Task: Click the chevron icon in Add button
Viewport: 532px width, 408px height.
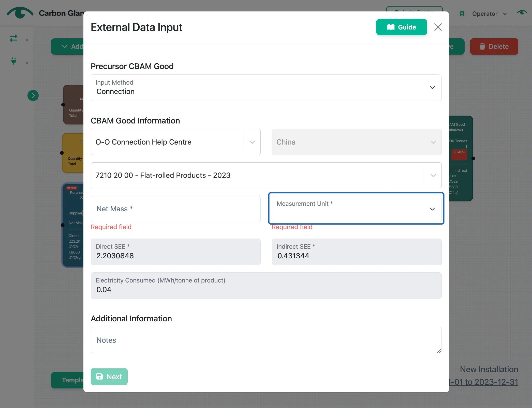Action: click(65, 46)
